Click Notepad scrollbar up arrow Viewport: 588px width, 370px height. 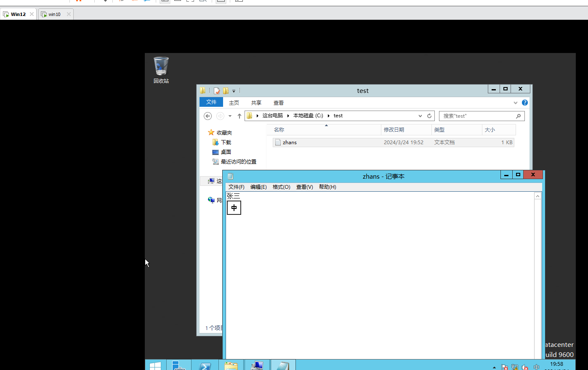[538, 196]
